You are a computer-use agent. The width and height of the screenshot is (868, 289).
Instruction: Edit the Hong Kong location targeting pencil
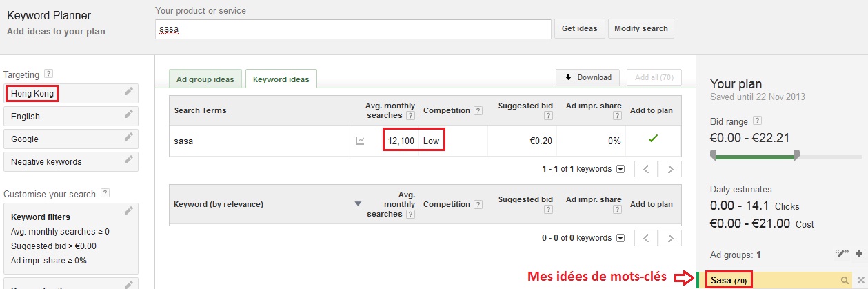(x=128, y=92)
